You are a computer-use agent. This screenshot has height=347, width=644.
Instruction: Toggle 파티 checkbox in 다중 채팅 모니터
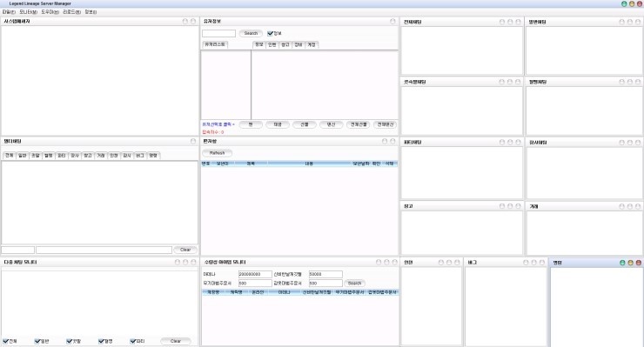133,341
